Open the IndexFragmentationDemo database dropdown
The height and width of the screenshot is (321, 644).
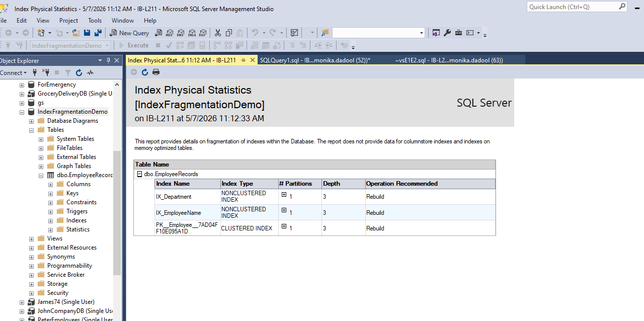pos(107,45)
